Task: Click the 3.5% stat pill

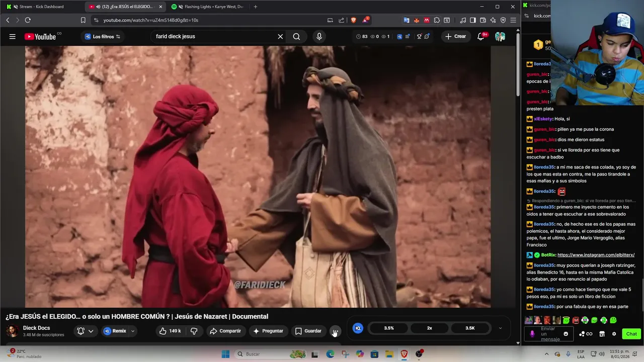Action: click(389, 328)
